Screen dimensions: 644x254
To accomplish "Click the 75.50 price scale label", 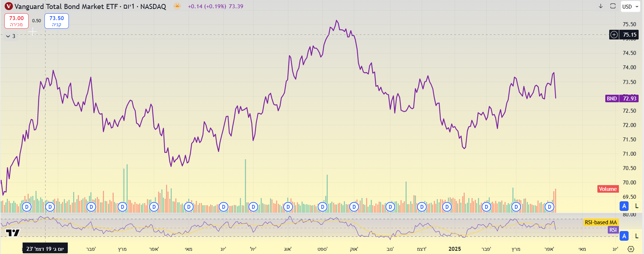I will point(629,24).
